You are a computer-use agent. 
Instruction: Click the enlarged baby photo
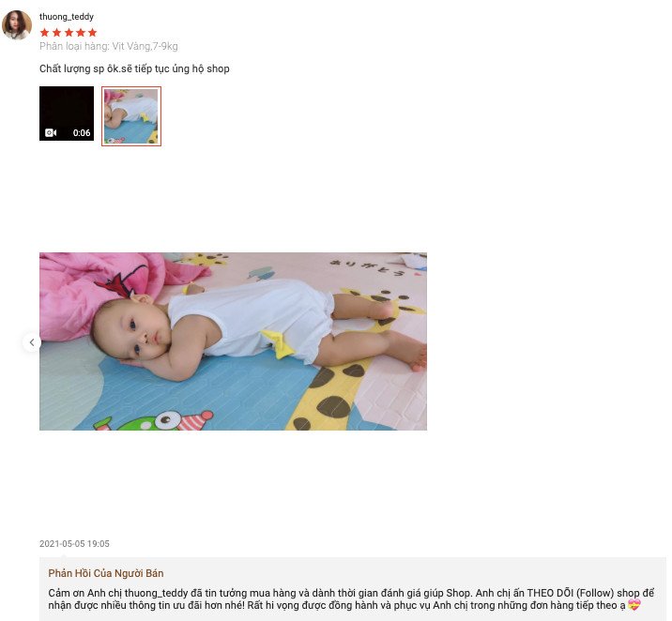(233, 341)
